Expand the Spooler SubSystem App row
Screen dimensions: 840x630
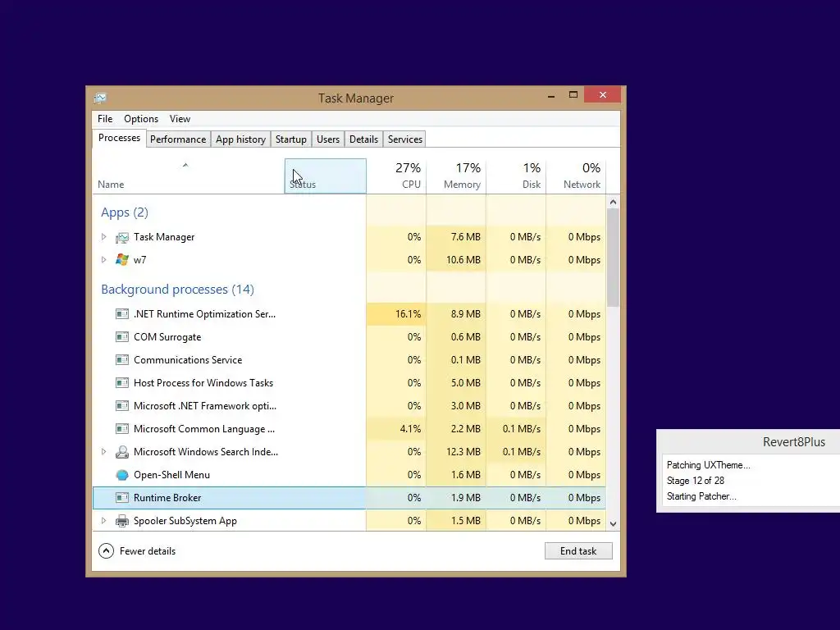pyautogui.click(x=104, y=521)
